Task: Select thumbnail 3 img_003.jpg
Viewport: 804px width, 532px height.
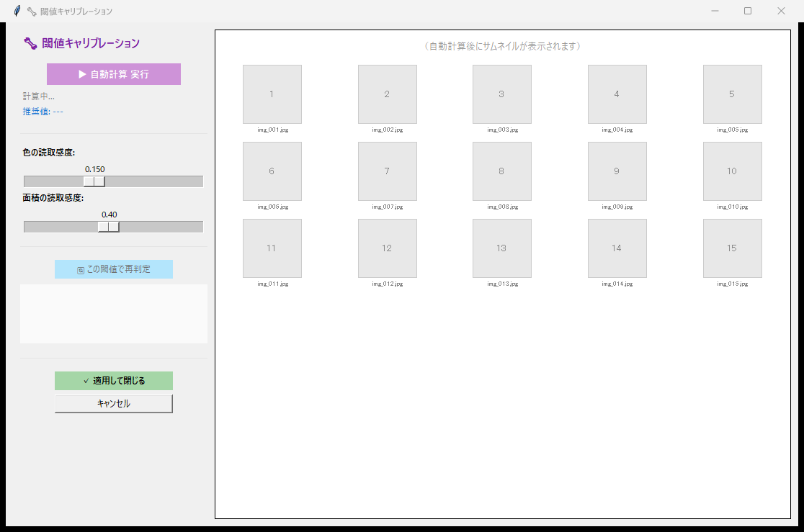Action: pyautogui.click(x=501, y=94)
